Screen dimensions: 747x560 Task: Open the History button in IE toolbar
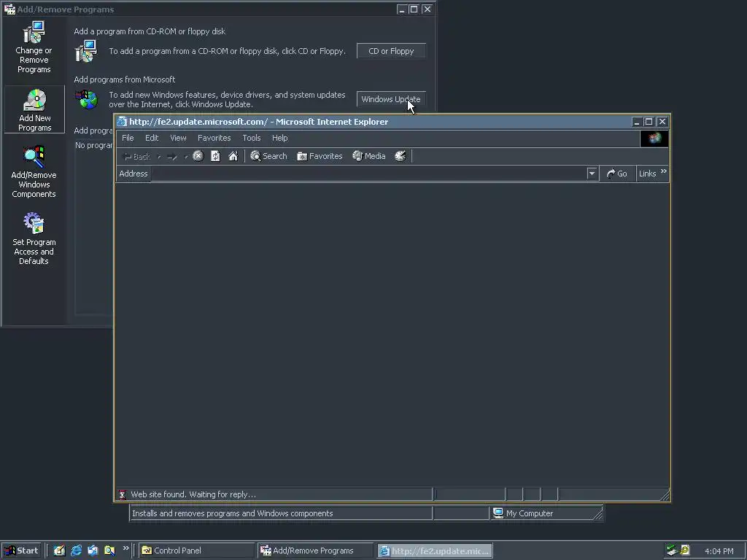tap(400, 156)
